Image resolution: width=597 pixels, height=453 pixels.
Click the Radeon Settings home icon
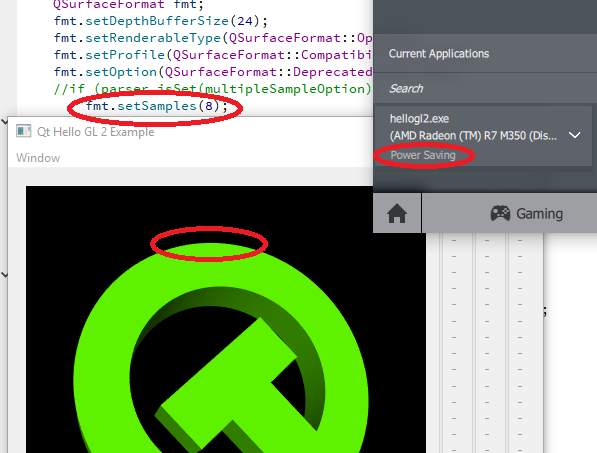[397, 213]
